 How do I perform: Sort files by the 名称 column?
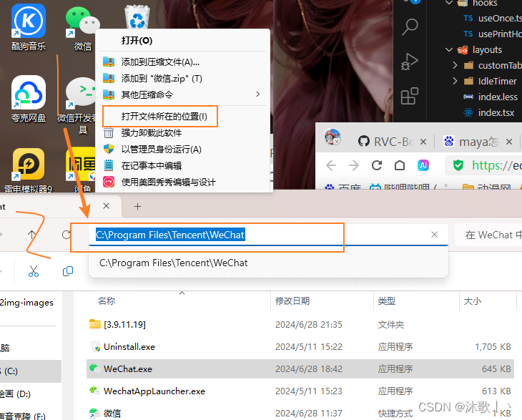pos(107,301)
